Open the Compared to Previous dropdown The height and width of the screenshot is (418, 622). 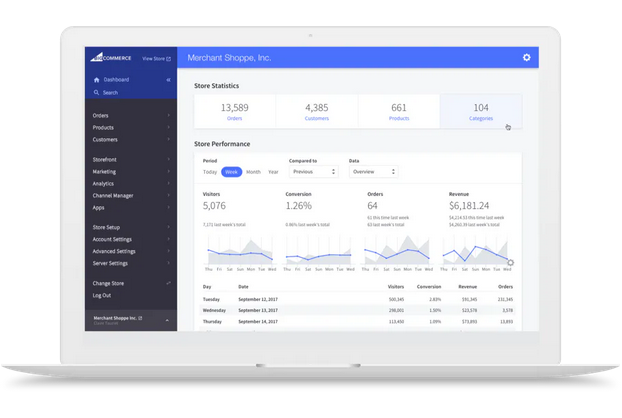point(313,172)
